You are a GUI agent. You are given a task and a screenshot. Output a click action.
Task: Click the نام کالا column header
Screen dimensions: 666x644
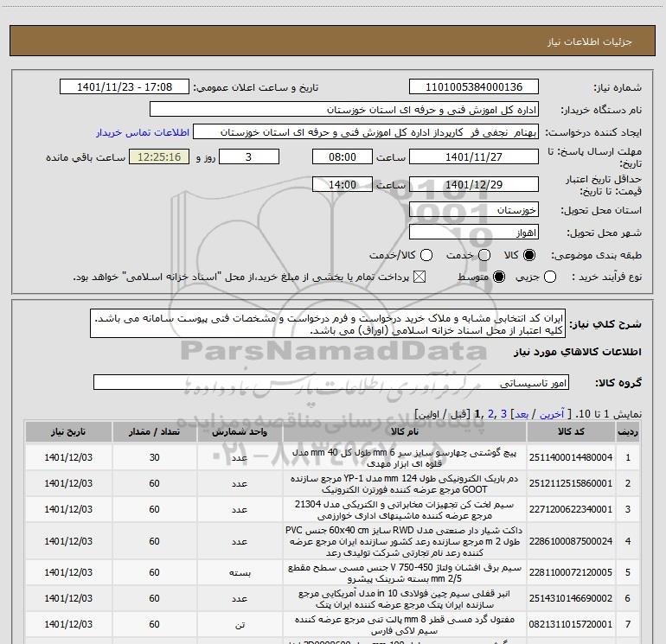405,431
